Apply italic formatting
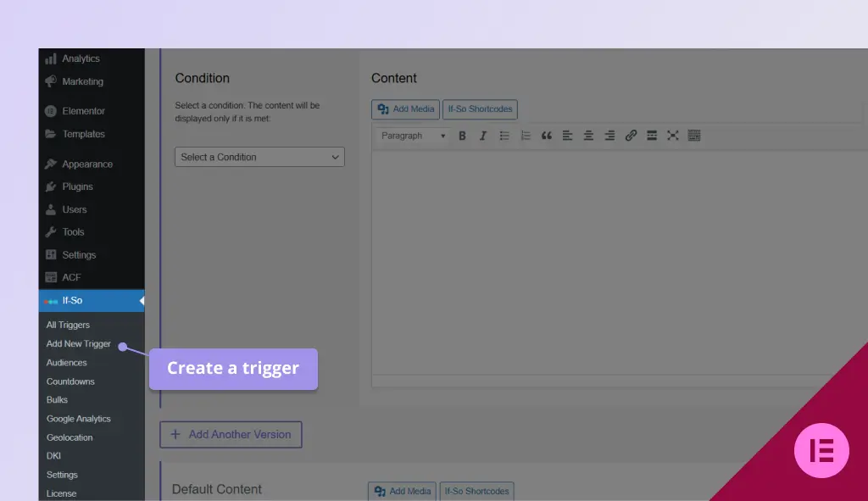 click(x=483, y=136)
